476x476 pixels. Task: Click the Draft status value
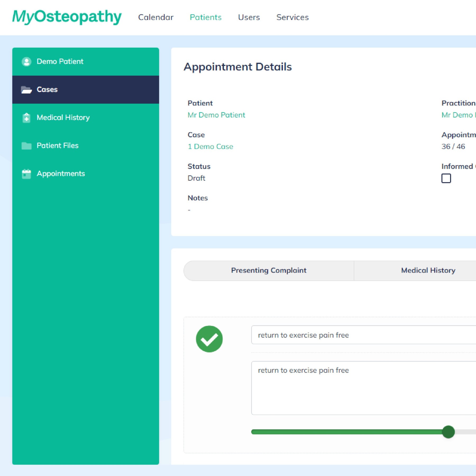[196, 178]
